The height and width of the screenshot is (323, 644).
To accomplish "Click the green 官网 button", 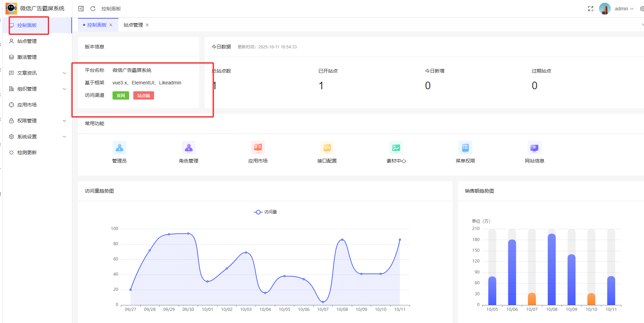I will (121, 95).
